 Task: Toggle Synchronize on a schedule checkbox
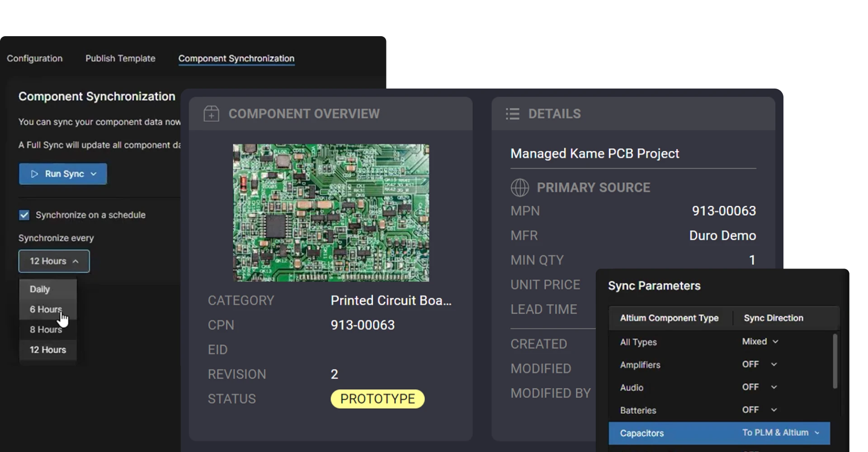pos(24,215)
